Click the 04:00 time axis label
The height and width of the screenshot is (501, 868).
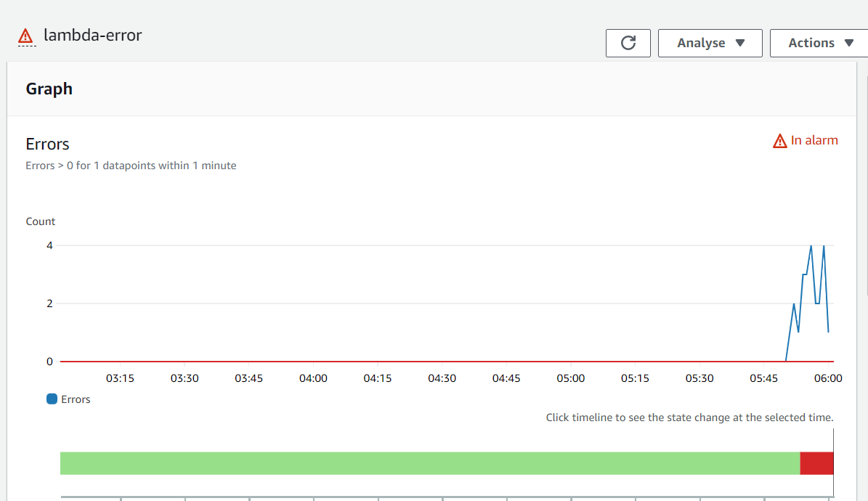click(x=313, y=379)
